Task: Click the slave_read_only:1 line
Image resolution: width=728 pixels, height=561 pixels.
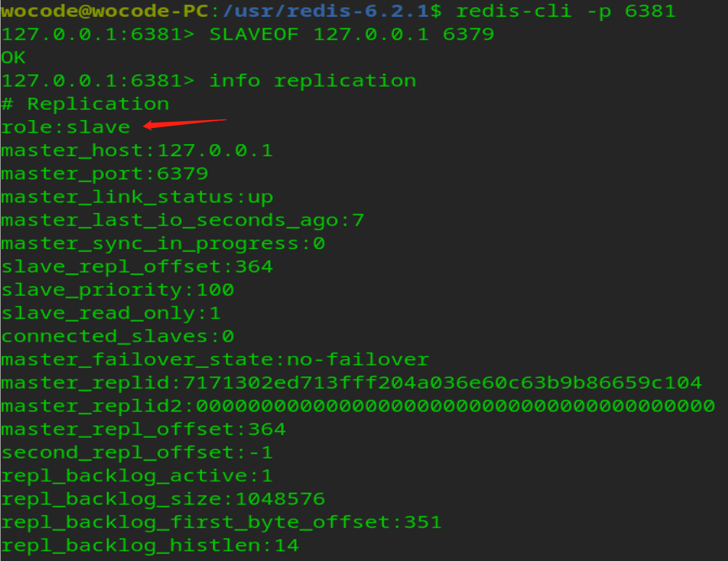Action: (x=111, y=314)
